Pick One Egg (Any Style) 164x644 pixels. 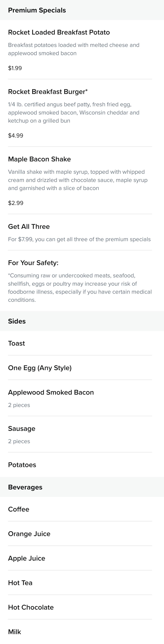click(x=80, y=368)
